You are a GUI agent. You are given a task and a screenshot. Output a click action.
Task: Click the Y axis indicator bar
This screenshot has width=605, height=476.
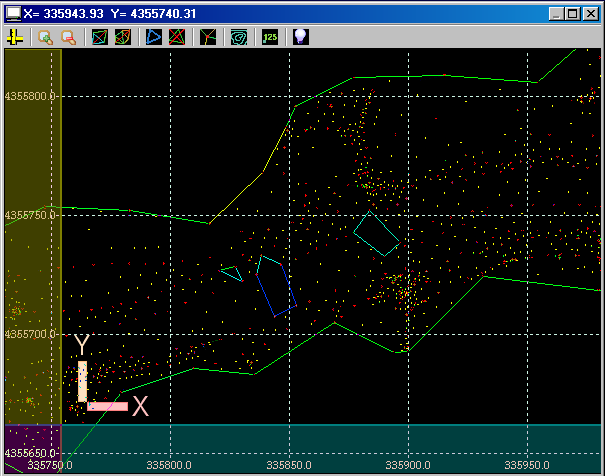[x=82, y=381]
